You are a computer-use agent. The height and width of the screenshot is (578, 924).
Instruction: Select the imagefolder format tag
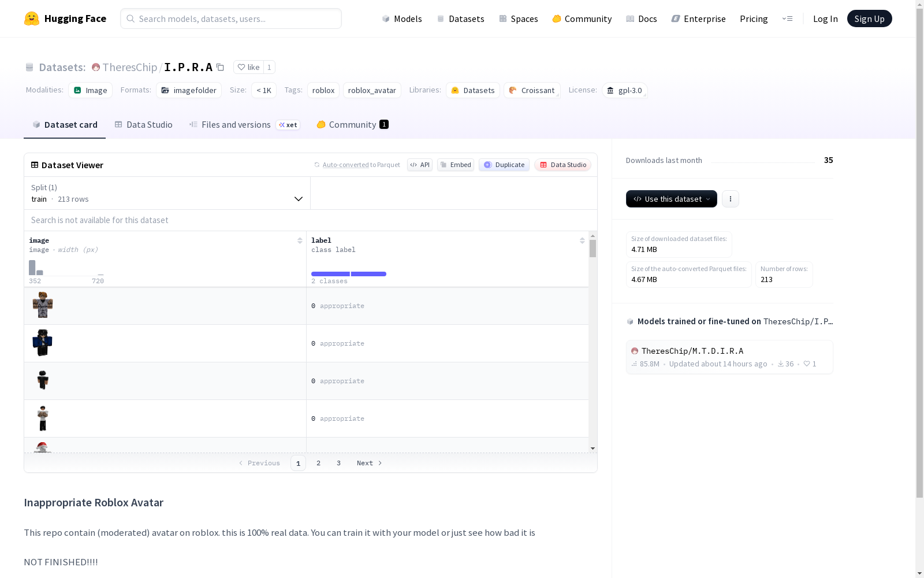[x=189, y=90]
